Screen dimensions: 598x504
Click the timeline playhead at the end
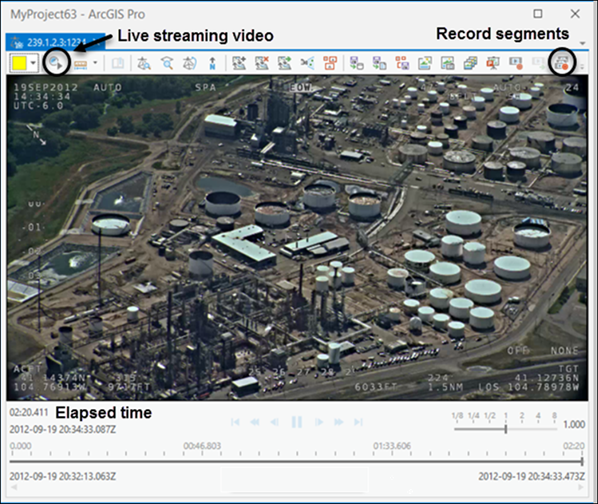pos(582,461)
